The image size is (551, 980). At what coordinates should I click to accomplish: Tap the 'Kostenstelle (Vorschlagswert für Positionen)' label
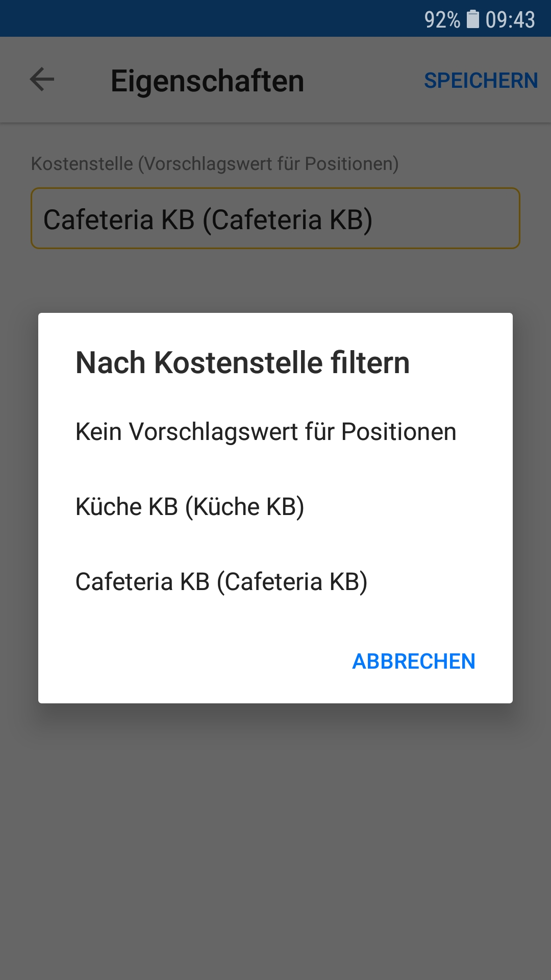pos(215,164)
